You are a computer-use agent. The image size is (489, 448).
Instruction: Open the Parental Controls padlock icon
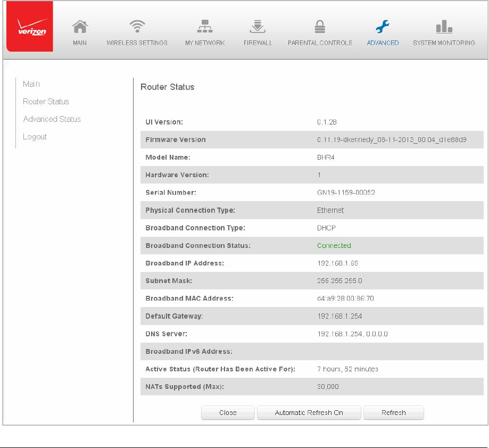320,27
